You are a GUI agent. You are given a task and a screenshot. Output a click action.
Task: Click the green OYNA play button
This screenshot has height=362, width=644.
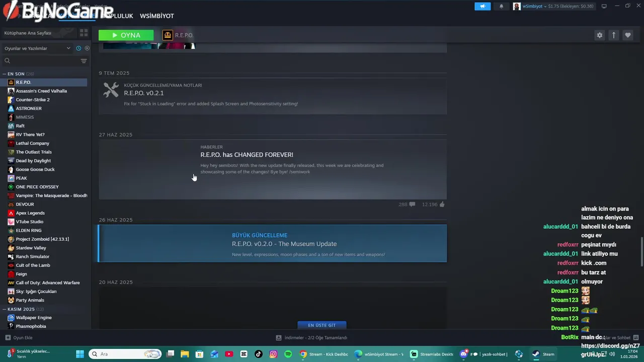coord(126,35)
